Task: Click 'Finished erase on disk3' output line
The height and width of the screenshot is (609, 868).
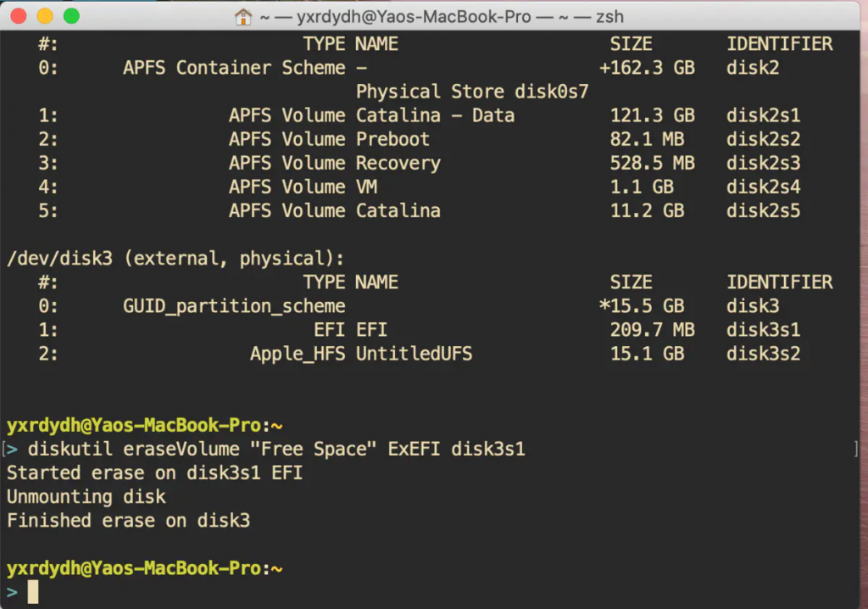Action: (x=129, y=520)
